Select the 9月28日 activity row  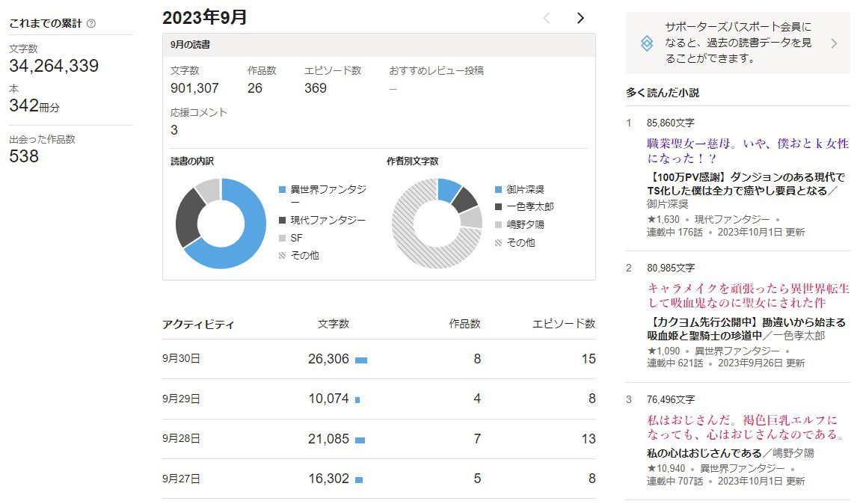click(378, 439)
